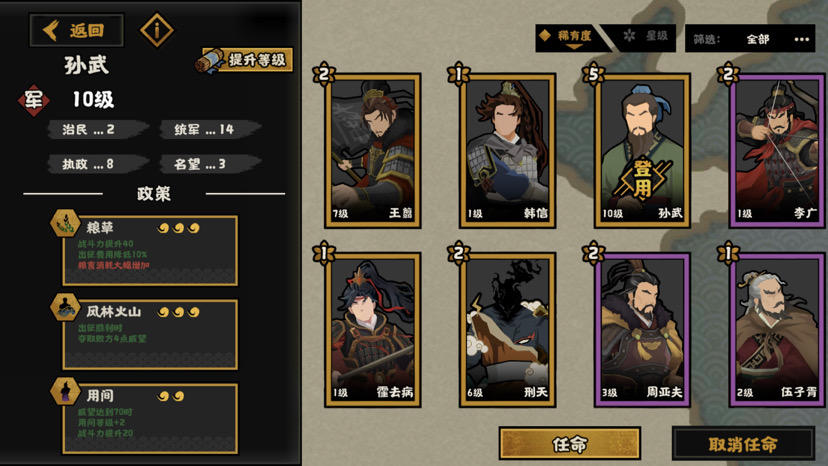Screen dimensions: 828x466
Task: Open the 筛选 全部 filter dropdown
Action: (750, 39)
